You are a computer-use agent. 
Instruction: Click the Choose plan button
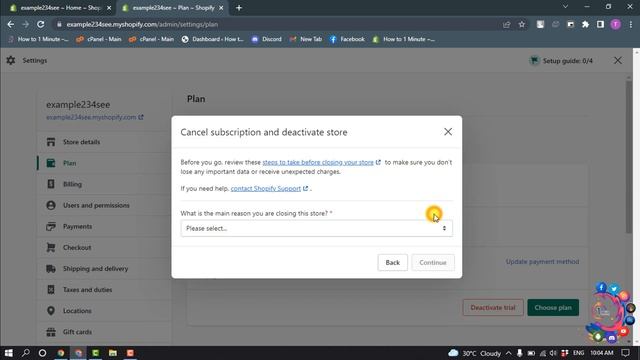point(553,307)
